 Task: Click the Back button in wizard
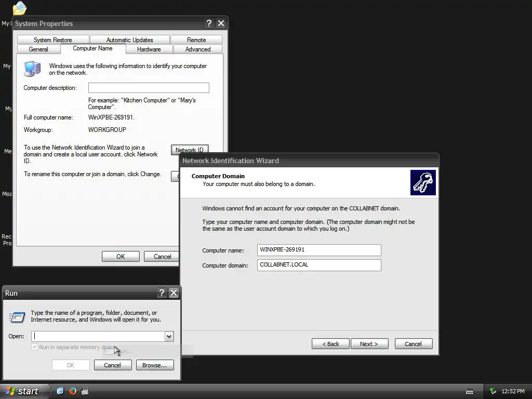[330, 344]
